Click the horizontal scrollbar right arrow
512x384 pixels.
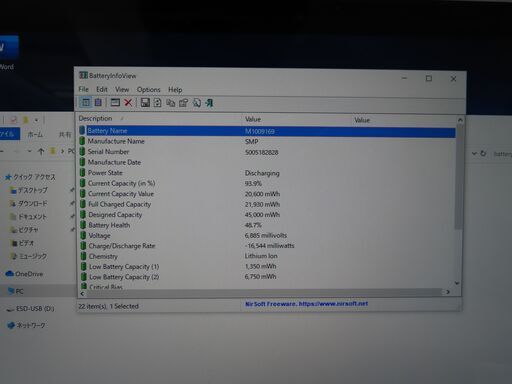point(448,292)
